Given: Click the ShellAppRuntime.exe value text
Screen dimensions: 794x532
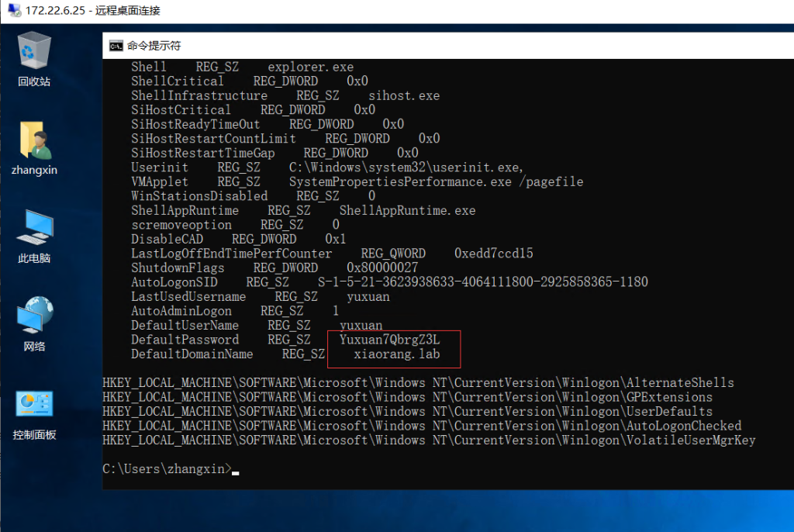Looking at the screenshot, I should point(407,211).
